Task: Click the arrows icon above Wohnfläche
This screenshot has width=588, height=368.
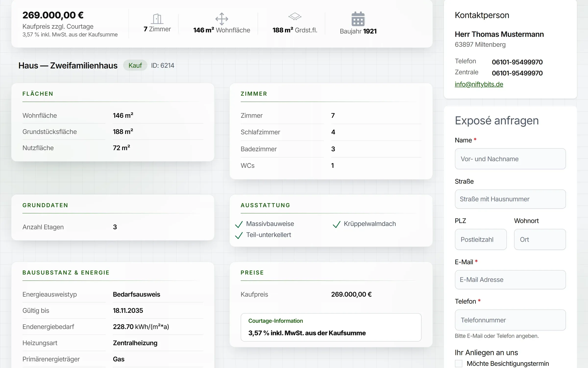Action: [222, 19]
